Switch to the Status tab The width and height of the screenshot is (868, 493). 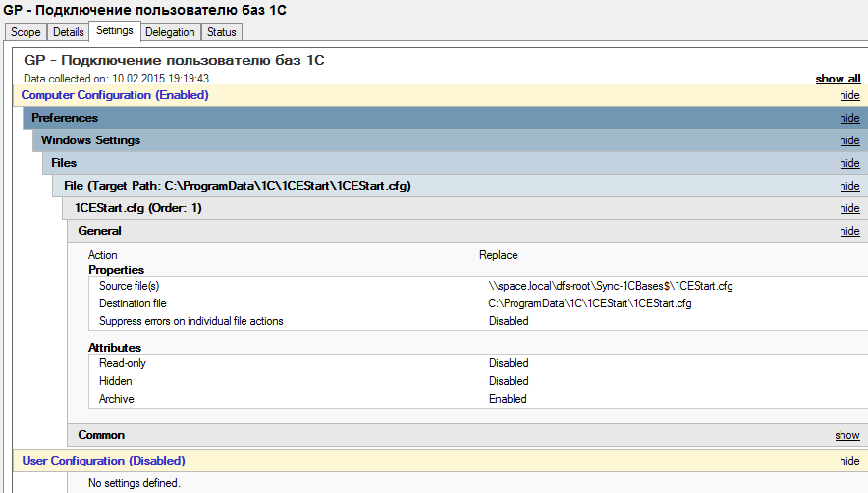pyautogui.click(x=222, y=32)
